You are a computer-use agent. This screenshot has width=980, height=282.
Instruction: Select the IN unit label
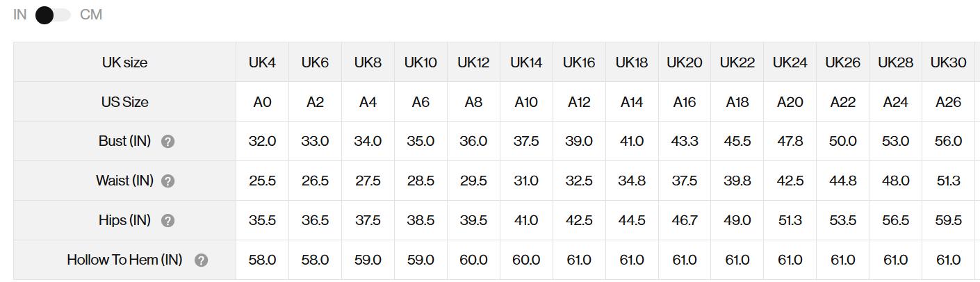pyautogui.click(x=19, y=15)
